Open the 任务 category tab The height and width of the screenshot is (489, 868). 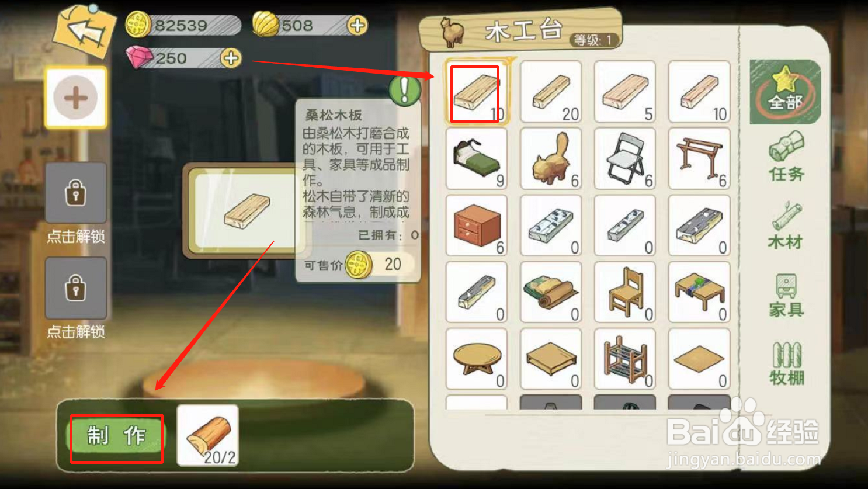[786, 157]
